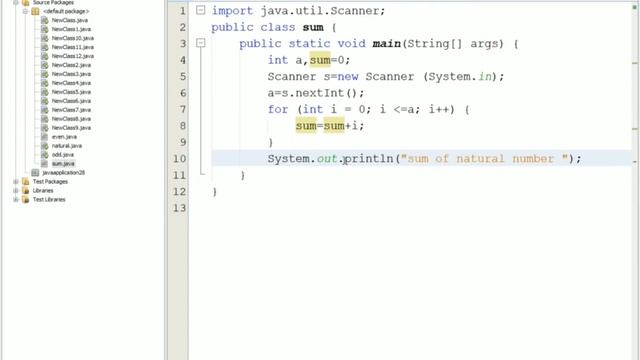Click the odd.java file icon
The height and width of the screenshot is (360, 640).
(44, 155)
